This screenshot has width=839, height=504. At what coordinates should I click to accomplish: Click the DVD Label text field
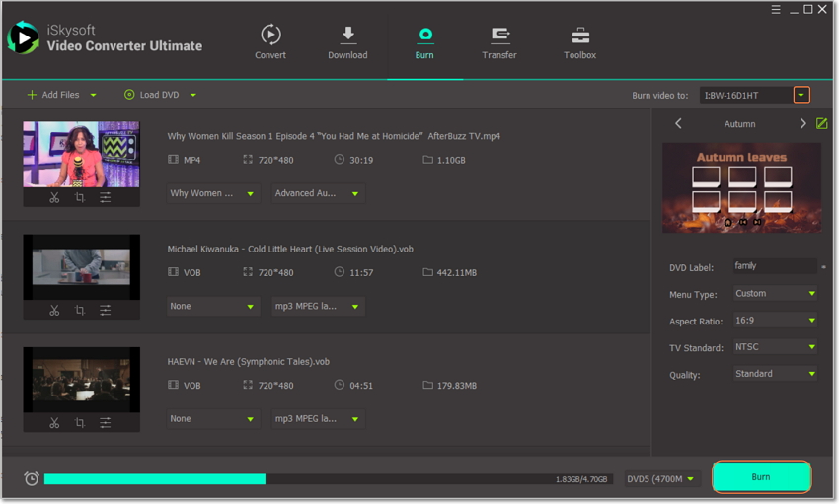click(773, 266)
